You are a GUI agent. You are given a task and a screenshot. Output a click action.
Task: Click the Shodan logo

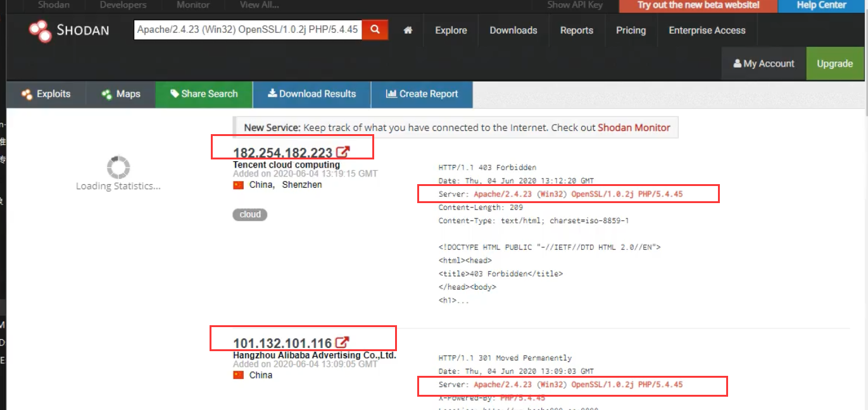pos(69,30)
